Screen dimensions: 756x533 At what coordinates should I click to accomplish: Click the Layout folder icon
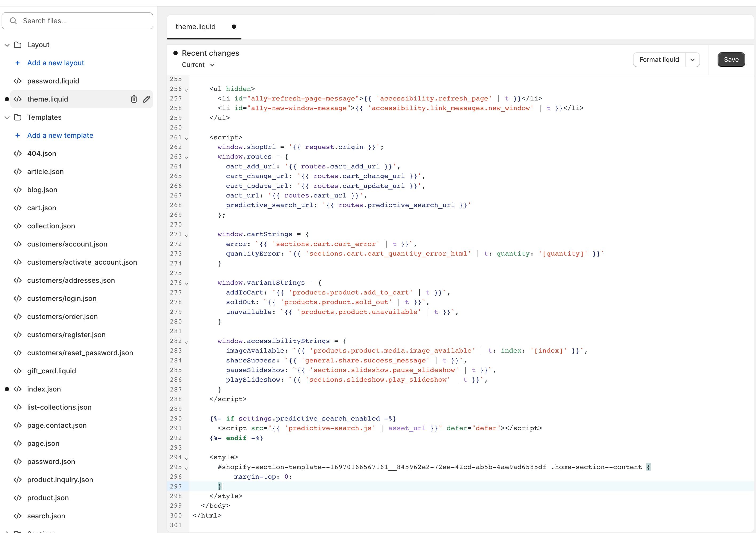pos(18,45)
